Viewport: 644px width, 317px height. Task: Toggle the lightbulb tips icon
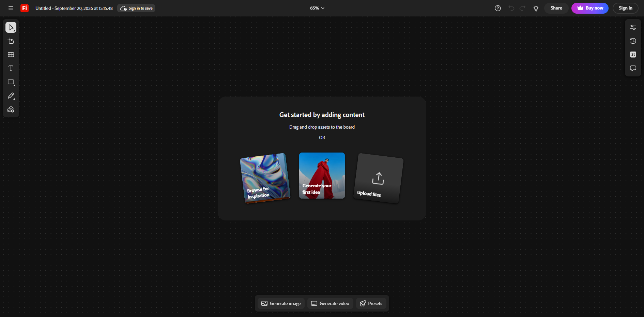pyautogui.click(x=536, y=8)
